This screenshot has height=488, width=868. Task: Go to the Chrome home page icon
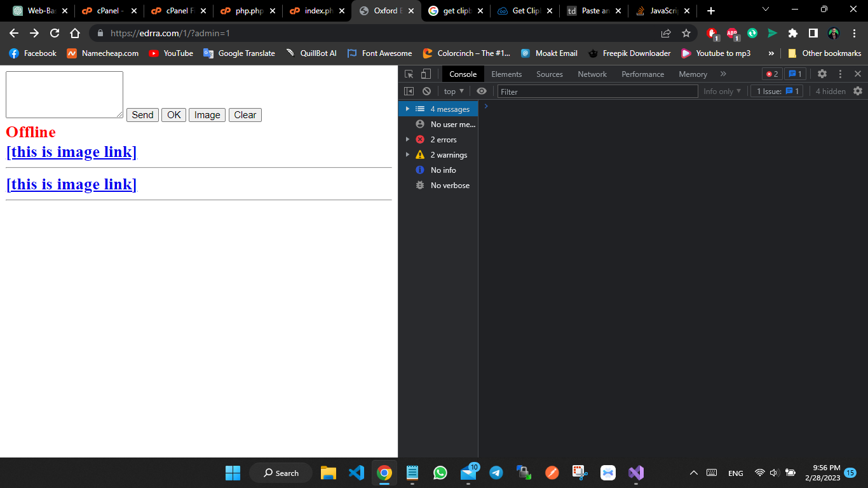[x=75, y=33]
